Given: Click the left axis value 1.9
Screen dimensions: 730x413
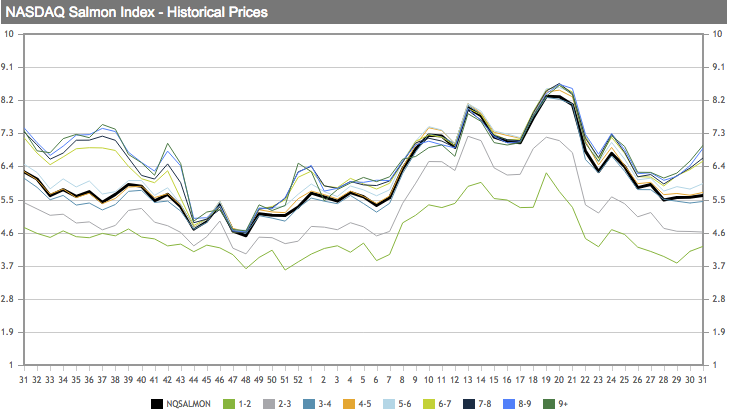Looking at the screenshot, I should 8,332.
